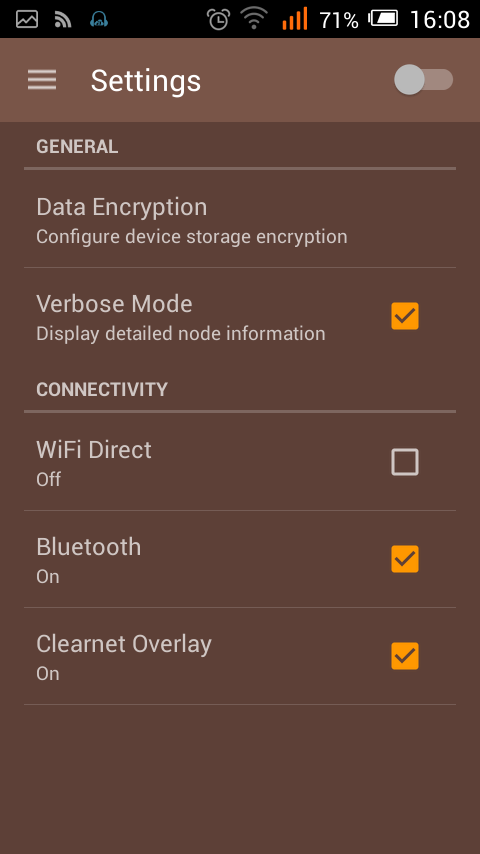Tap the 16:08 clock in status bar
Viewport: 480px width, 854px height.
click(439, 20)
